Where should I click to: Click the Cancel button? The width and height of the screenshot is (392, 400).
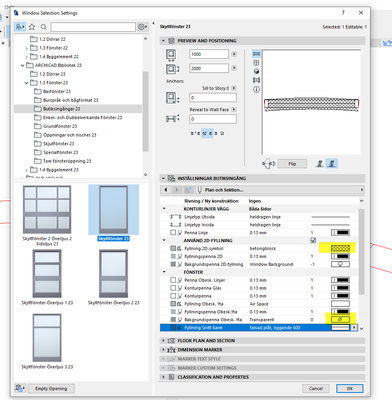click(316, 388)
